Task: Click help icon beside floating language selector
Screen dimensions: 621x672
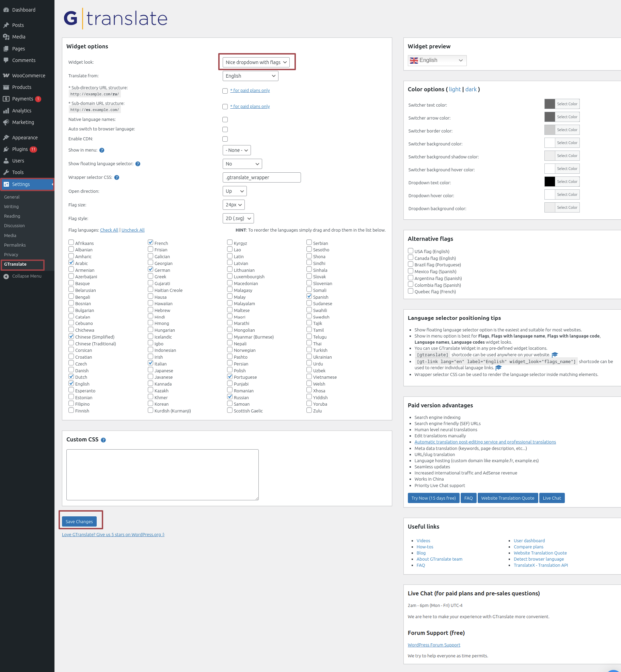Action: pyautogui.click(x=138, y=164)
